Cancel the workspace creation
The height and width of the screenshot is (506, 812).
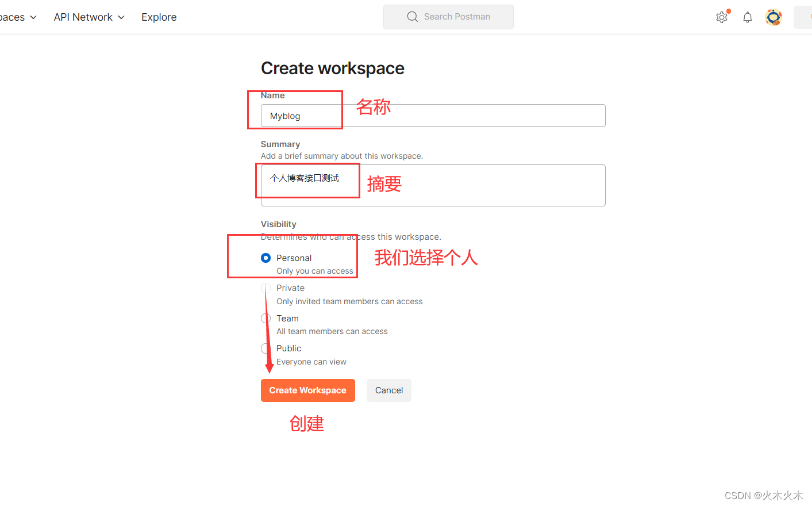[x=388, y=390]
